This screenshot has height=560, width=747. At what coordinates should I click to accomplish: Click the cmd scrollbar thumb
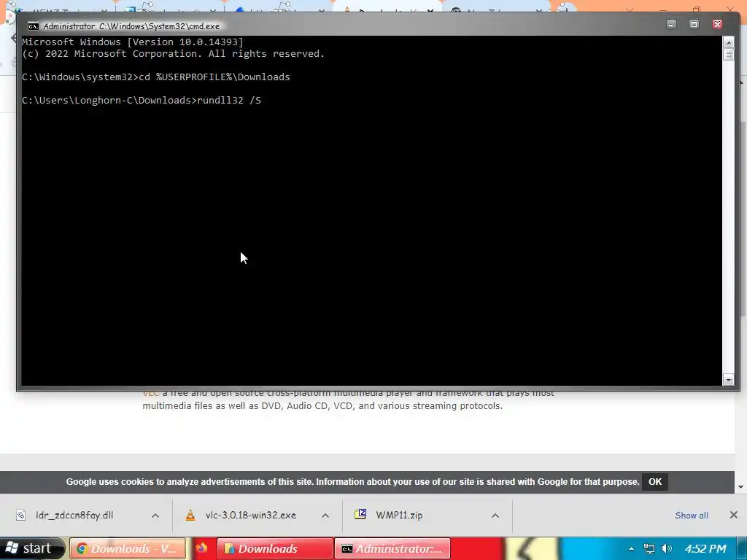[x=728, y=54]
